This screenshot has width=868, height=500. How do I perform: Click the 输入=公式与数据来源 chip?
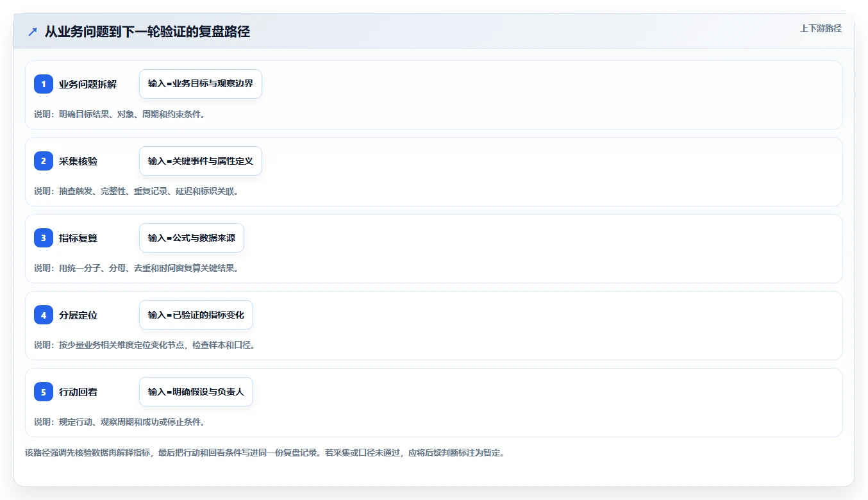coord(192,238)
